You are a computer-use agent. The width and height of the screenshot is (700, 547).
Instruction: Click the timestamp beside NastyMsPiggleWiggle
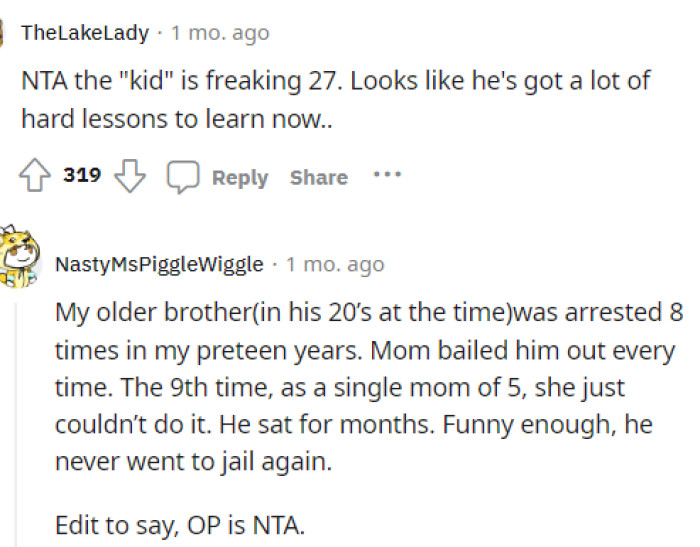tap(335, 265)
